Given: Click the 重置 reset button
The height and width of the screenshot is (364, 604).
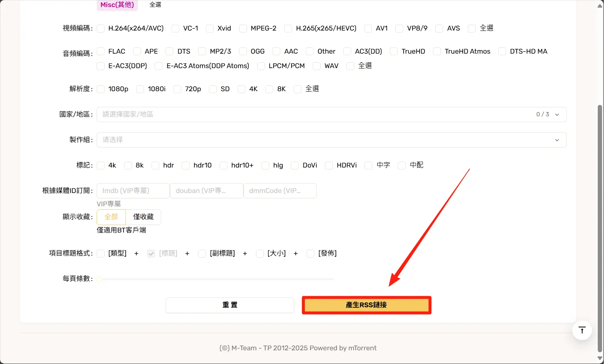Looking at the screenshot, I should click(230, 305).
